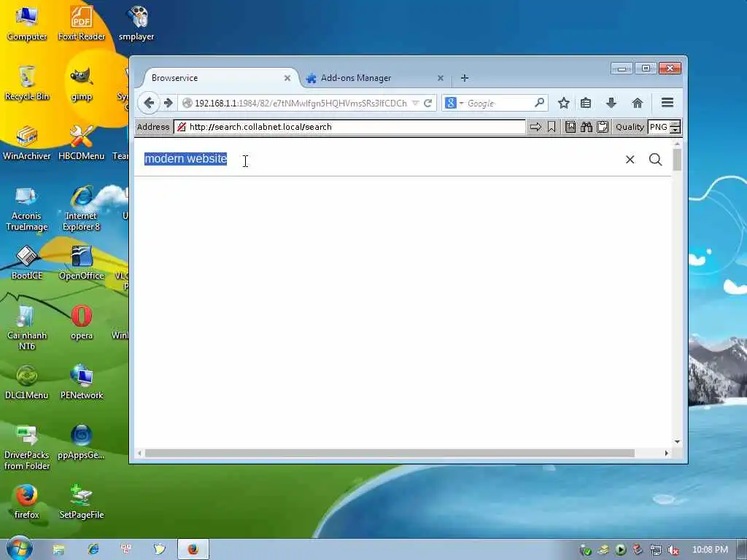The height and width of the screenshot is (560, 747).
Task: Select the gimp desktop icon
Action: 82,85
